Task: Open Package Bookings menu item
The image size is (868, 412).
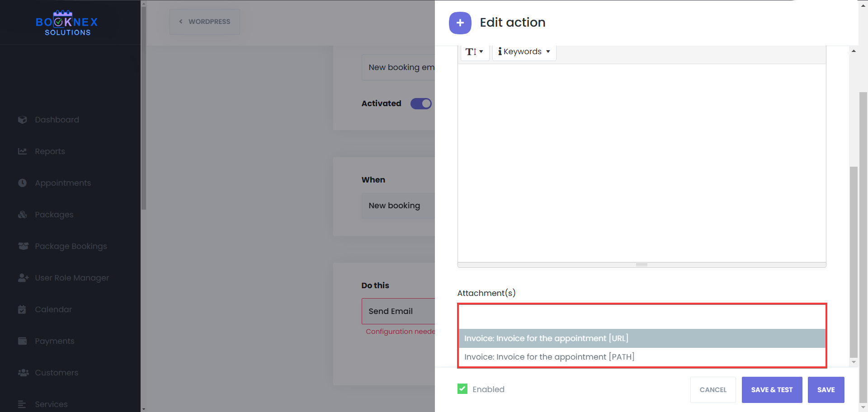Action: [71, 246]
